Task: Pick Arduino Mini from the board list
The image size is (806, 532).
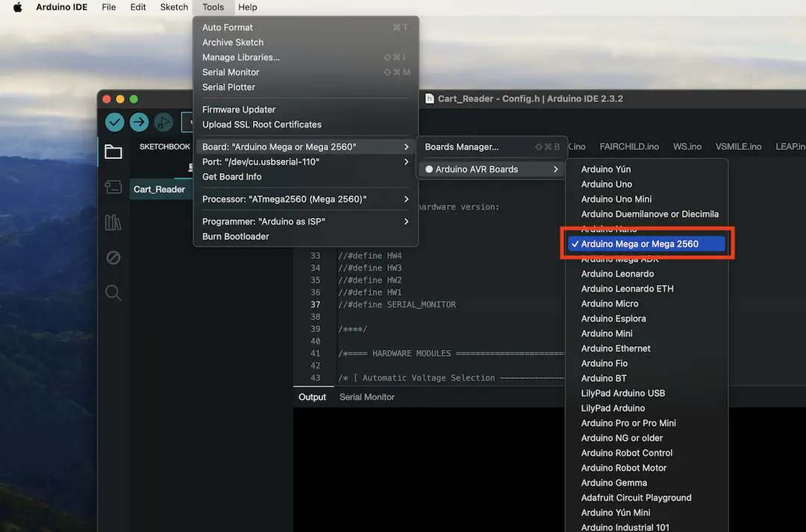Action: click(x=646, y=334)
